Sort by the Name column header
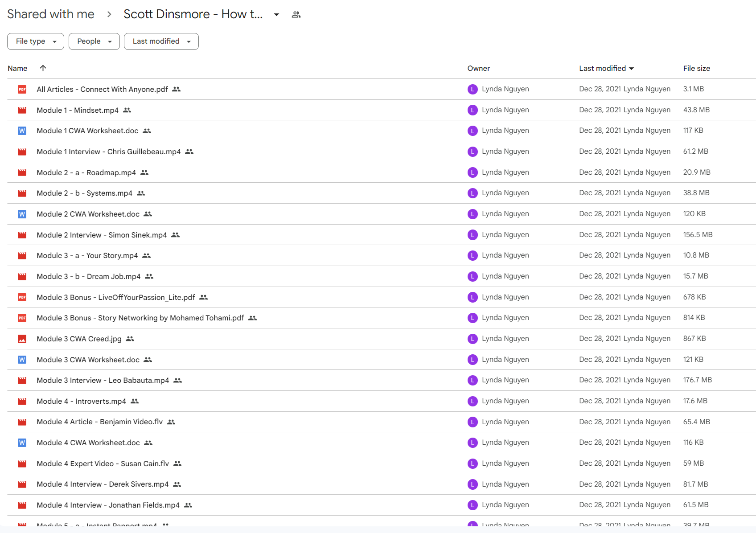This screenshot has width=756, height=533. (x=17, y=68)
